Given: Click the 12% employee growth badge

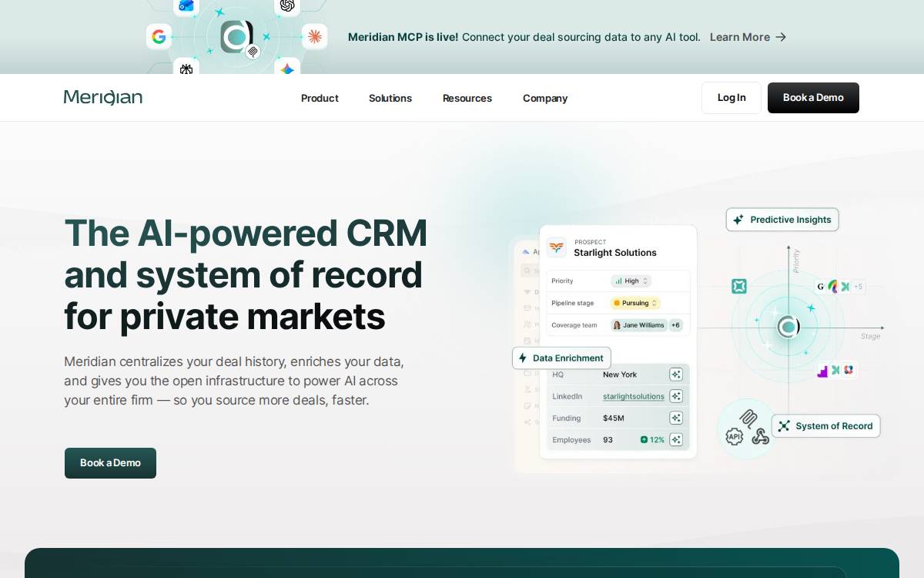Looking at the screenshot, I should (x=652, y=440).
